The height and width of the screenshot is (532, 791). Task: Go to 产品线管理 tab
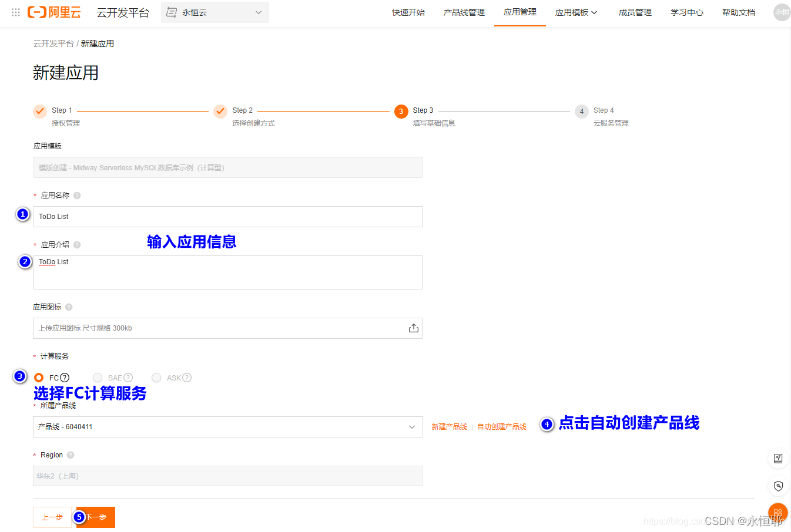pos(464,12)
